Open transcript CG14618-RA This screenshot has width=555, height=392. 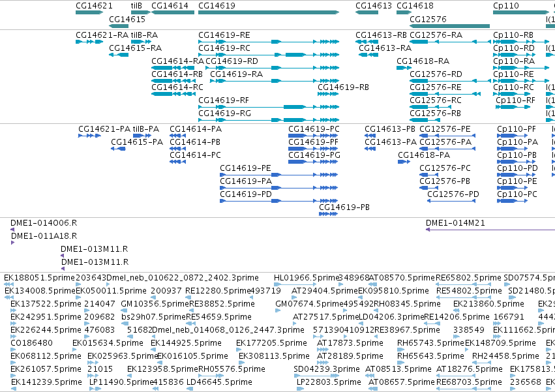click(423, 61)
